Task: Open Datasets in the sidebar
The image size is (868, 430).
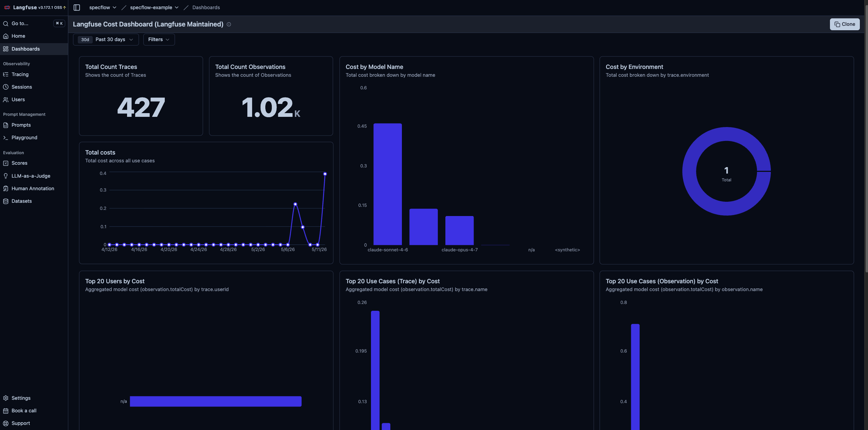Action: tap(34, 201)
